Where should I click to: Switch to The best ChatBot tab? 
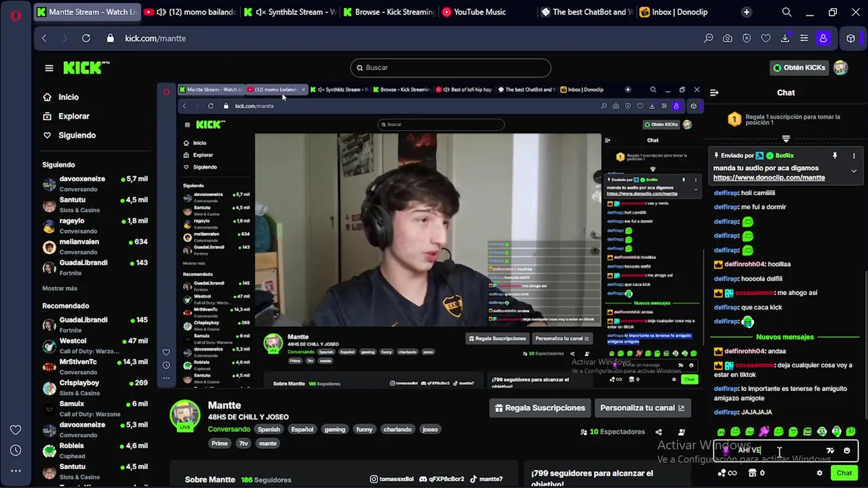(x=586, y=12)
